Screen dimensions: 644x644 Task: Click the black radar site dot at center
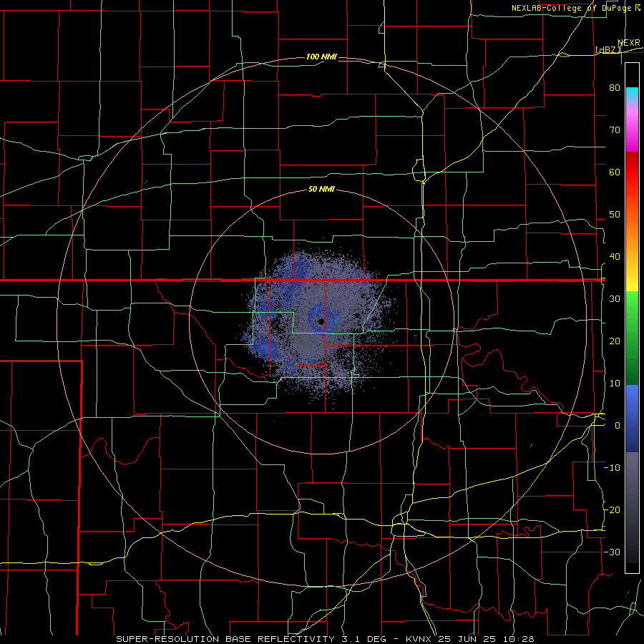pos(321,321)
